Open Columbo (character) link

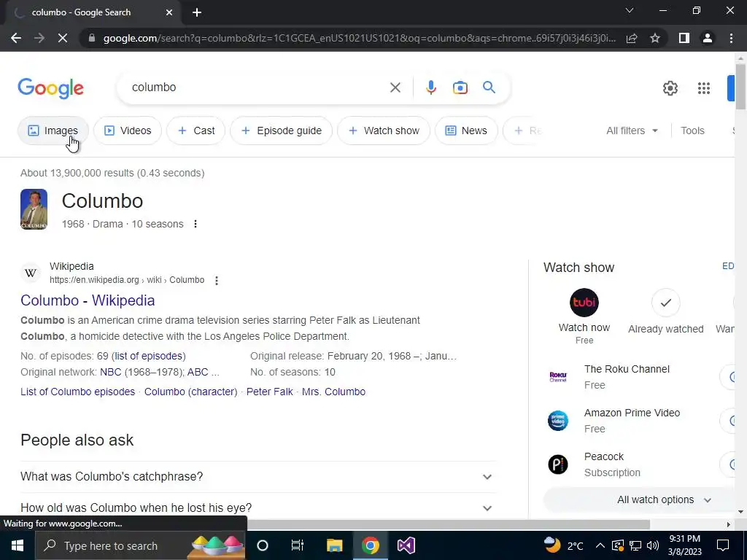(x=190, y=392)
